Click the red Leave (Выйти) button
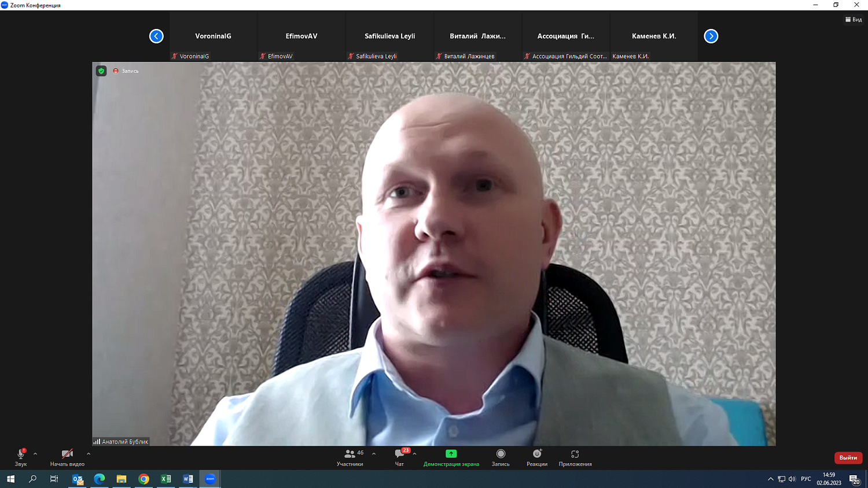The height and width of the screenshot is (488, 868). coord(848,458)
